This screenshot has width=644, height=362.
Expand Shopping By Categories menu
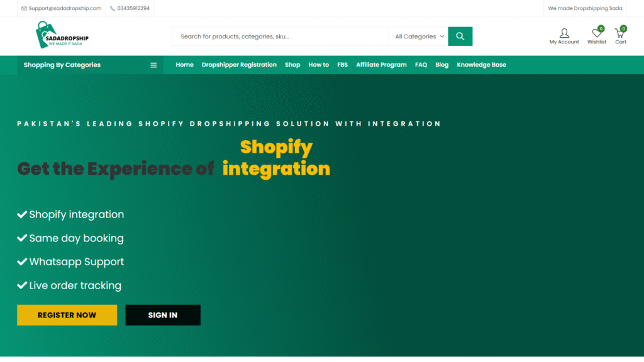(x=62, y=65)
